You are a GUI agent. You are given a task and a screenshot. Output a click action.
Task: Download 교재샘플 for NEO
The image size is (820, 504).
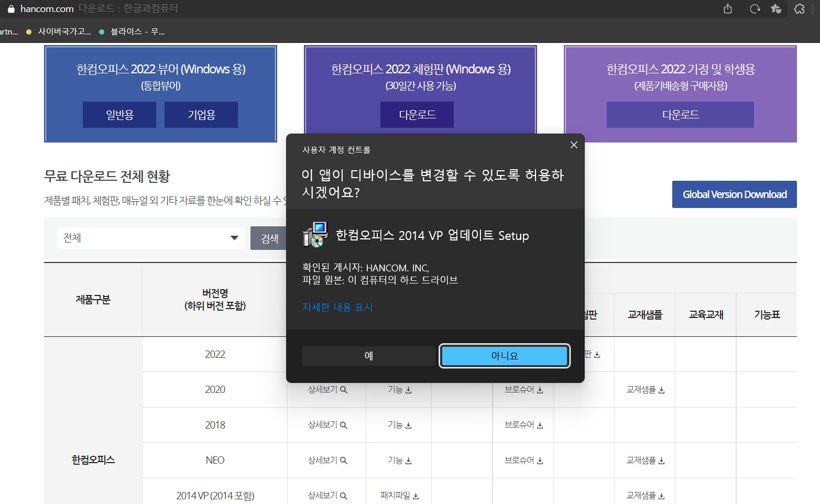(646, 461)
